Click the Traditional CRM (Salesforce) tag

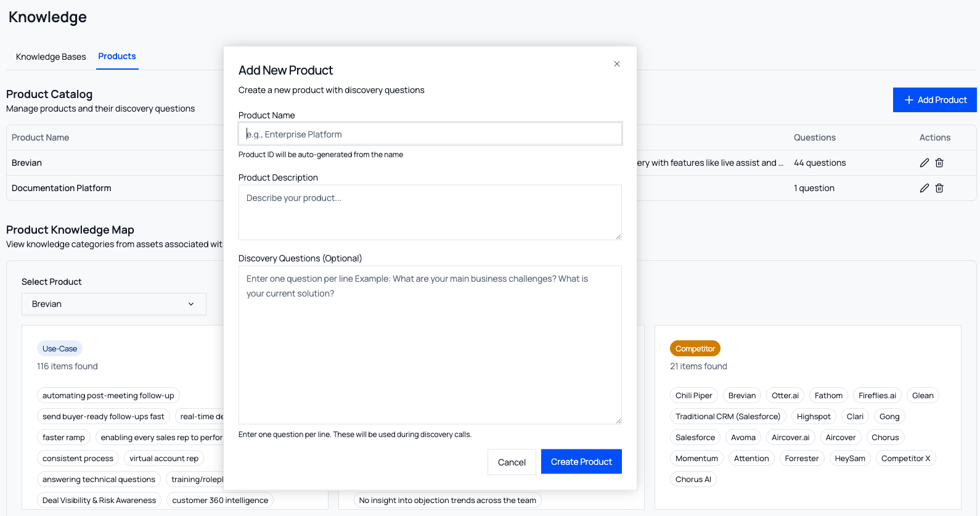pyautogui.click(x=728, y=417)
